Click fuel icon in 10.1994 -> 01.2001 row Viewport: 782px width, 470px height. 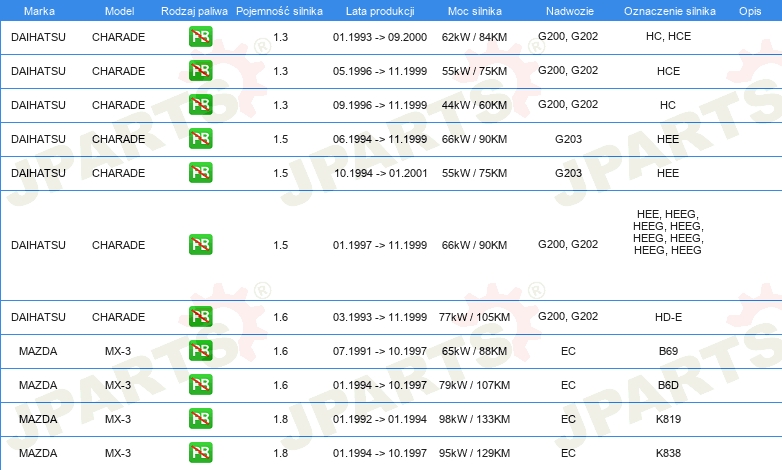tap(200, 172)
